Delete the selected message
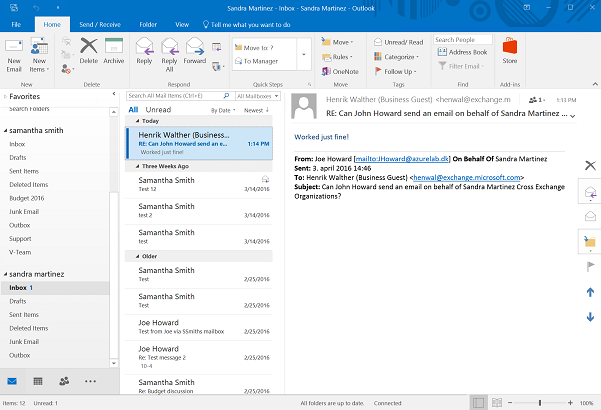Viewport: 601px width, 410px height. click(89, 51)
